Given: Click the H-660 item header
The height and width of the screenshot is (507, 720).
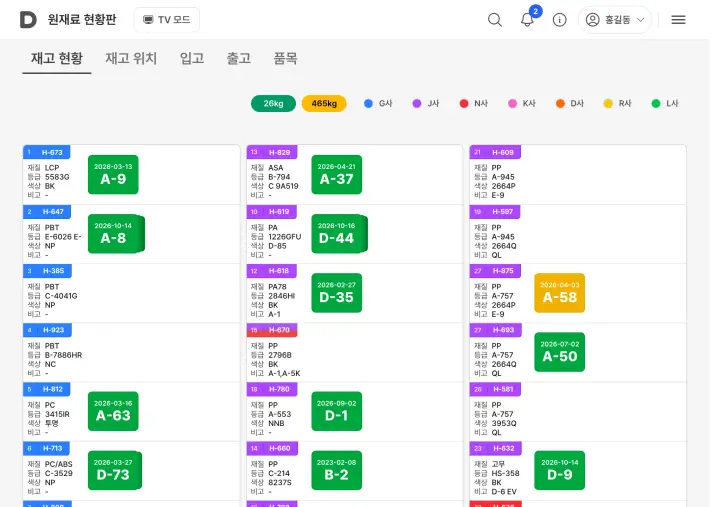Looking at the screenshot, I should [272, 449].
